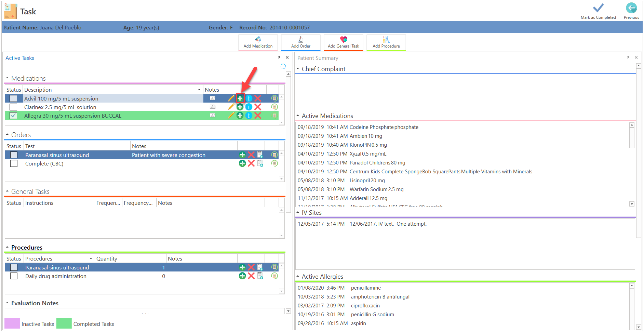Click green plus for Paranasal sinus ultrasound order
644x332 pixels.
[x=242, y=155]
